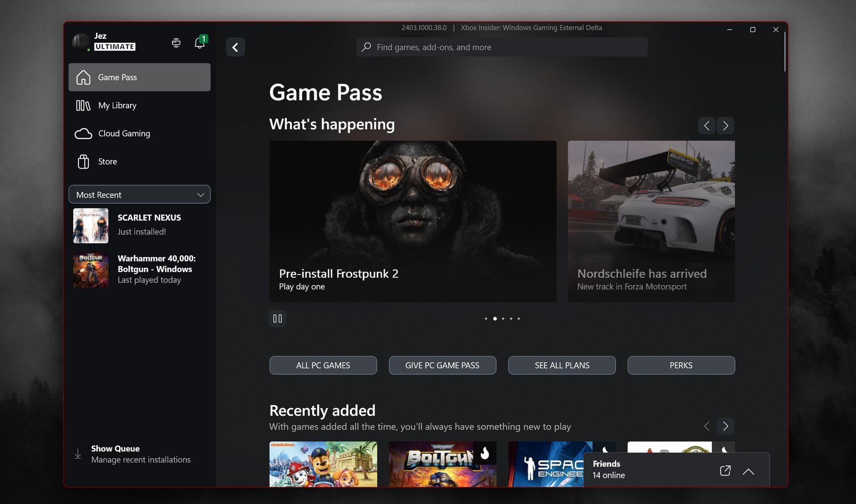
Task: Select the second carousel indicator dot
Action: (x=495, y=319)
